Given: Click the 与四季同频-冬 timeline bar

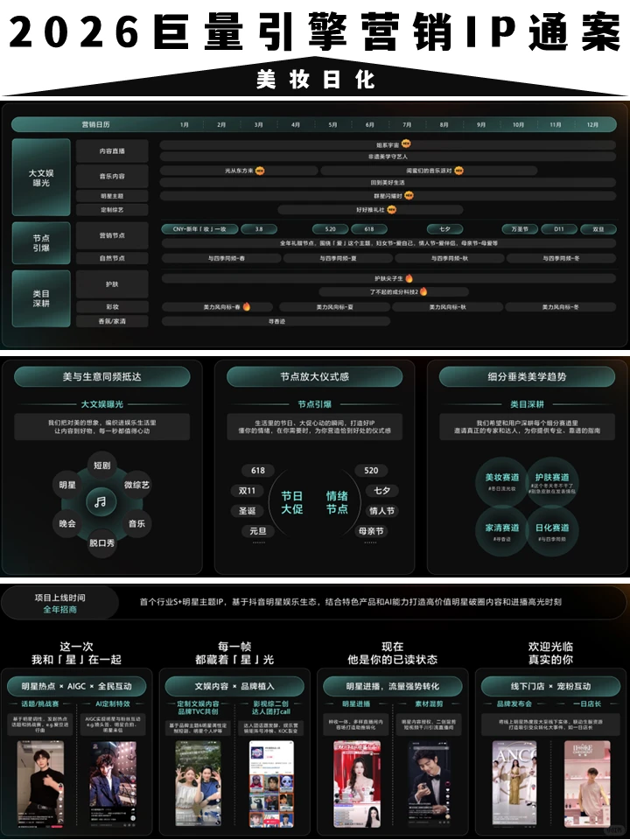Looking at the screenshot, I should [x=561, y=258].
